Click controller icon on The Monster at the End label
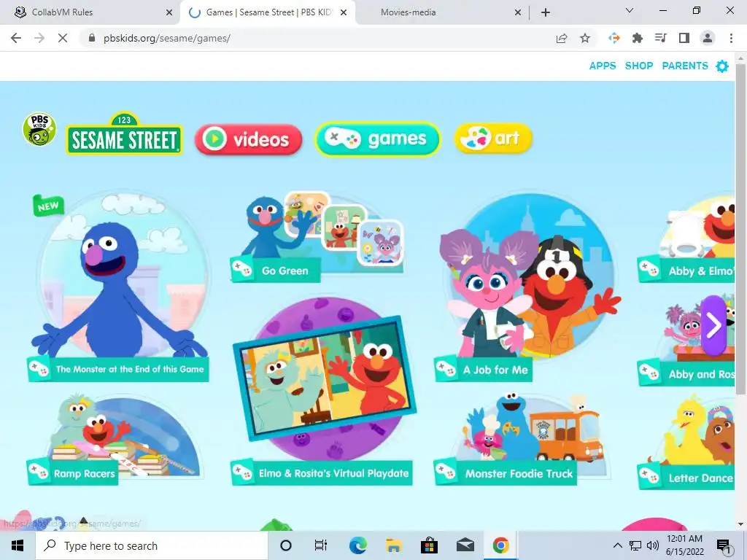The image size is (747, 560). coord(39,369)
